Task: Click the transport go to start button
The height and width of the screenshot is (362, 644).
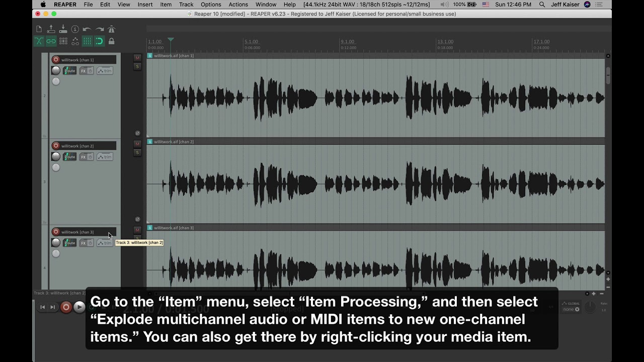Action: pos(42,307)
